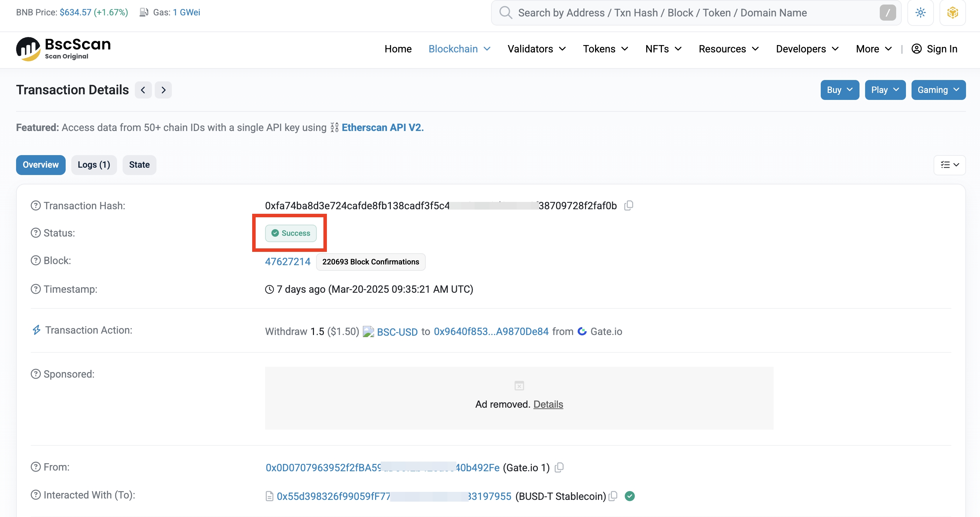Copy the BUSD-T Stablecoin contract address
980x517 pixels.
point(613,496)
